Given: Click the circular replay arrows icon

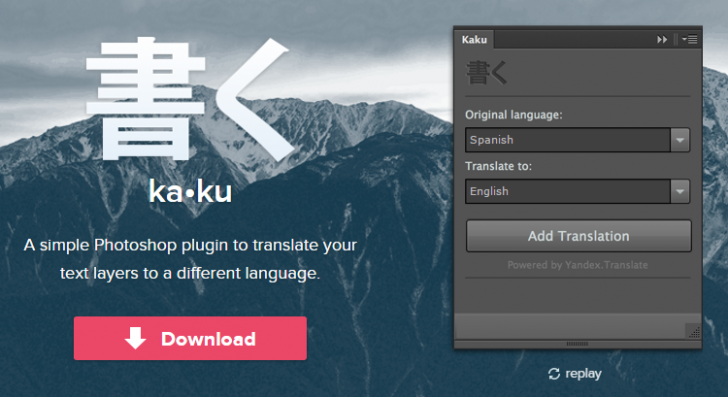Looking at the screenshot, I should click(x=554, y=374).
